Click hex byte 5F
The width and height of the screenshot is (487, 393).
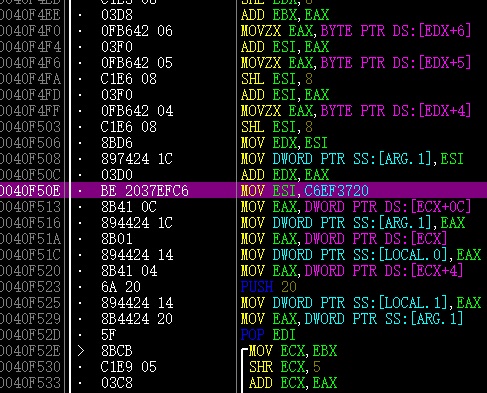[109, 335]
